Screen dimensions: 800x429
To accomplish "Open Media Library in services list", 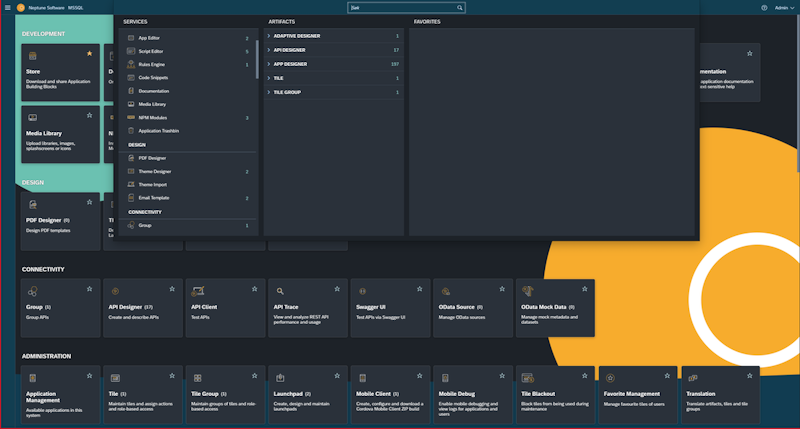I will pos(188,104).
